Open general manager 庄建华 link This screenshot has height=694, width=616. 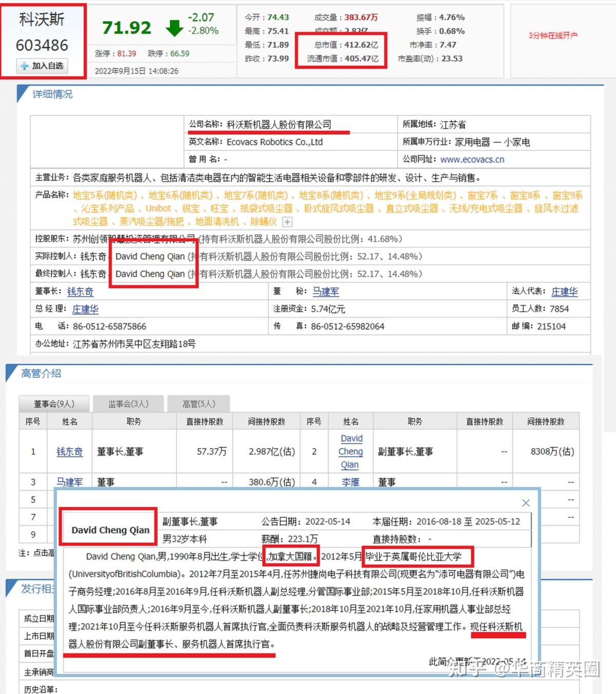click(85, 309)
